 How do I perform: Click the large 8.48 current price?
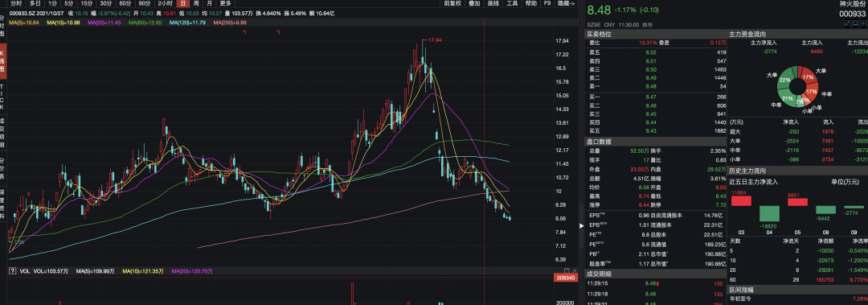coord(599,10)
